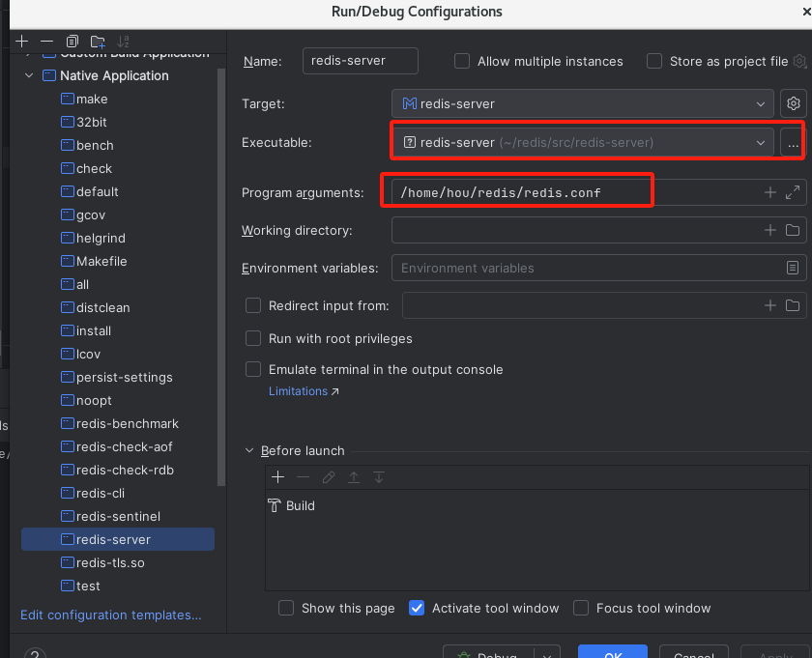
Task: Add a new run configuration with plus icon
Action: coord(21,42)
